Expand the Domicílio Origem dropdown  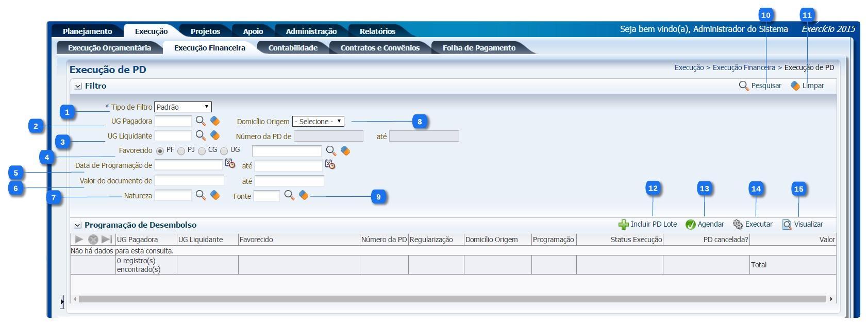click(x=318, y=122)
